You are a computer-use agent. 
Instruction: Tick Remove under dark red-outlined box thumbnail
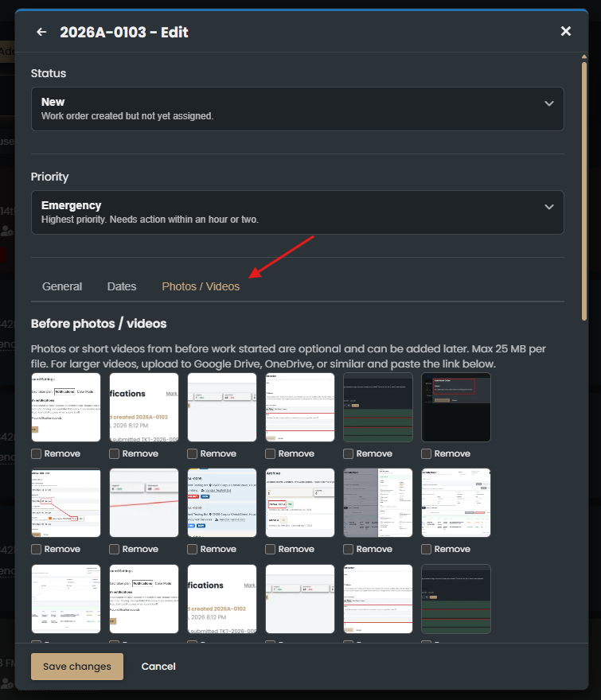point(427,454)
